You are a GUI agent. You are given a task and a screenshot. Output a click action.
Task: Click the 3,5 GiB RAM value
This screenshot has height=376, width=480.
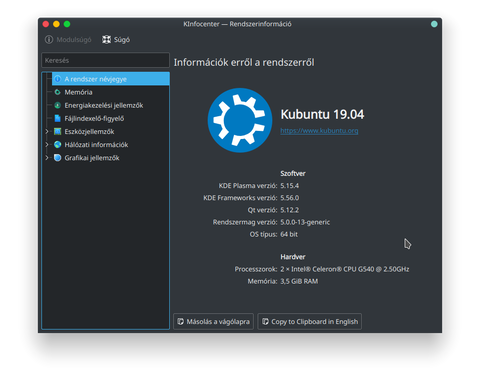click(x=299, y=281)
